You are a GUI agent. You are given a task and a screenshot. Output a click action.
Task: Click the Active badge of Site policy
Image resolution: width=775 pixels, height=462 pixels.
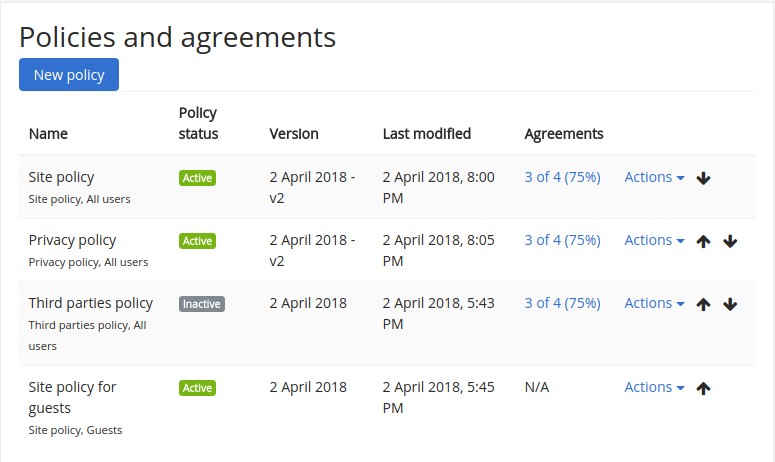pos(197,178)
